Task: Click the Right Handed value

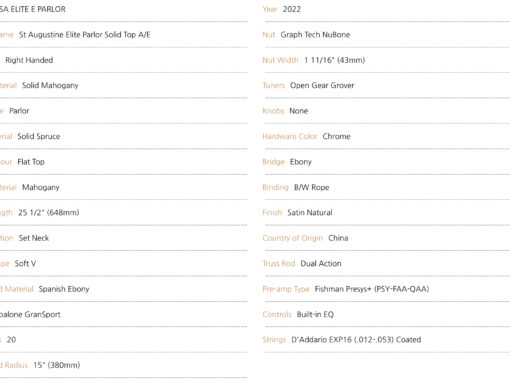Action: pyautogui.click(x=29, y=60)
